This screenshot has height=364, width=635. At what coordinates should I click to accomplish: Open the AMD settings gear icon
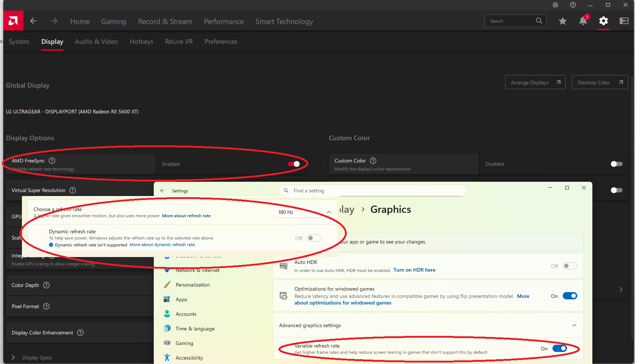point(604,21)
